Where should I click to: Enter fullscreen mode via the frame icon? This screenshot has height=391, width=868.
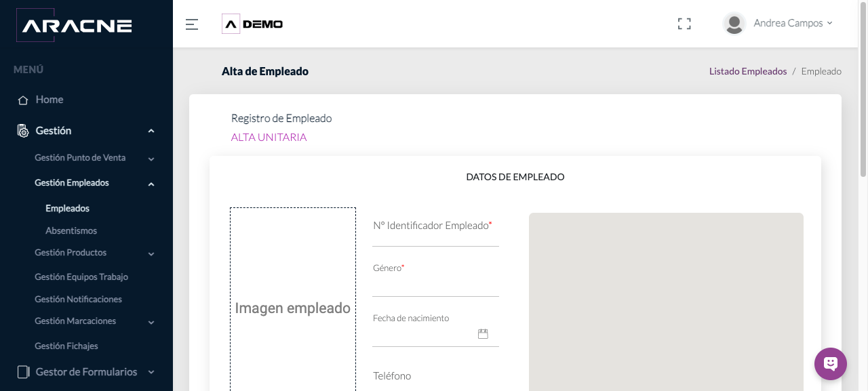[684, 24]
